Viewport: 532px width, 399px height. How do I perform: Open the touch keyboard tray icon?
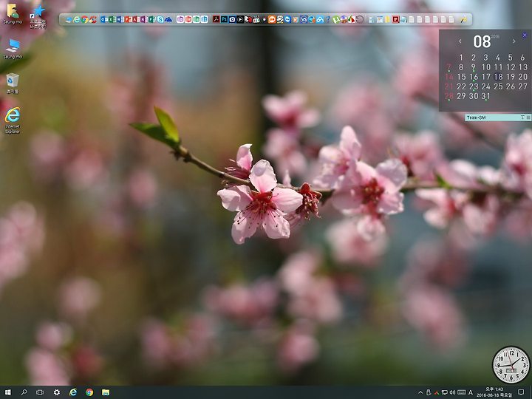coord(461,392)
